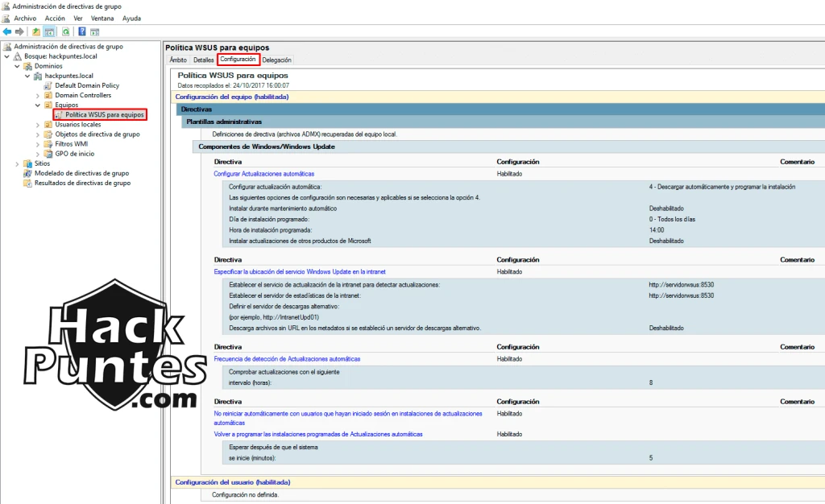The height and width of the screenshot is (504, 825).
Task: Collapse the Equipos node arrow
Action: pyautogui.click(x=38, y=105)
